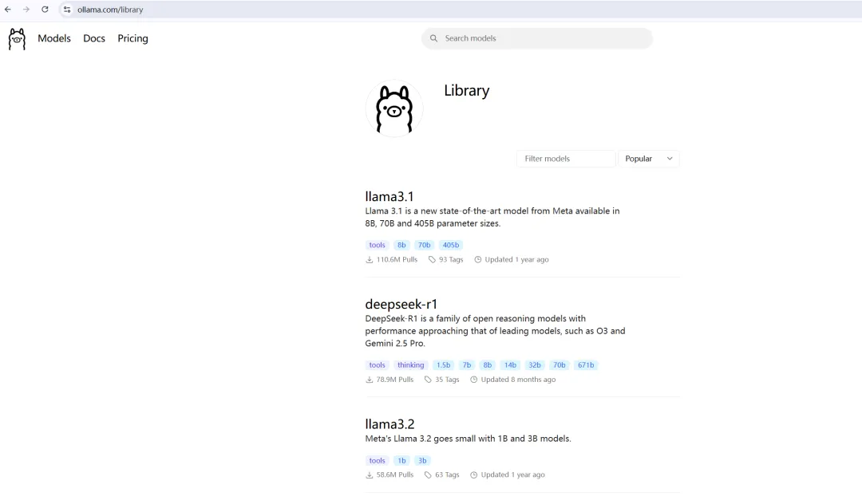Select the 7b size tag
This screenshot has height=504, width=862.
pyautogui.click(x=467, y=365)
